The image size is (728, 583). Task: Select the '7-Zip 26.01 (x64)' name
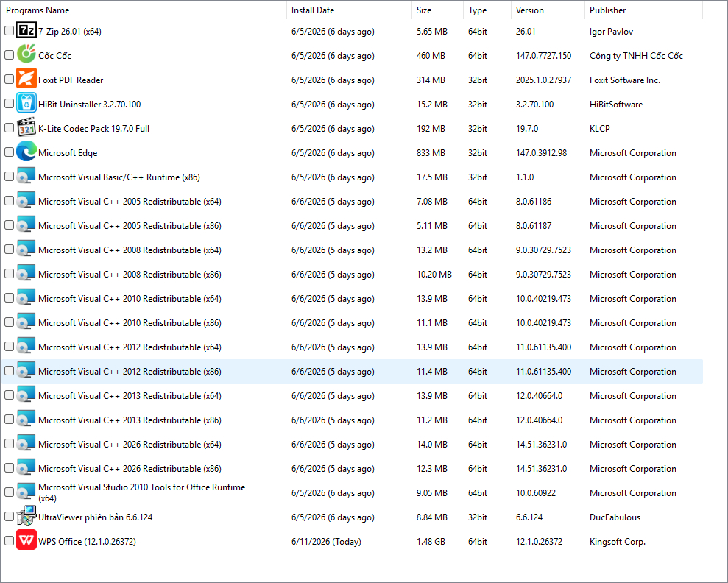tap(70, 31)
